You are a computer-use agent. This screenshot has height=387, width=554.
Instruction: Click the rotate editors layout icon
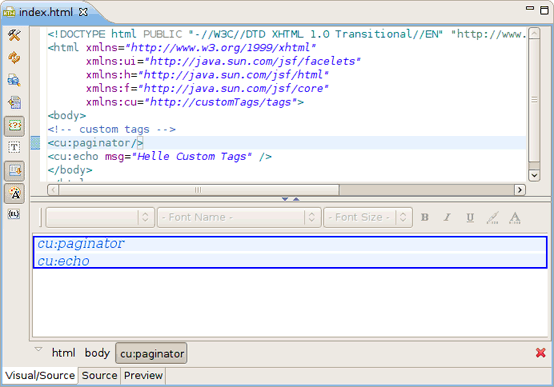[x=14, y=102]
